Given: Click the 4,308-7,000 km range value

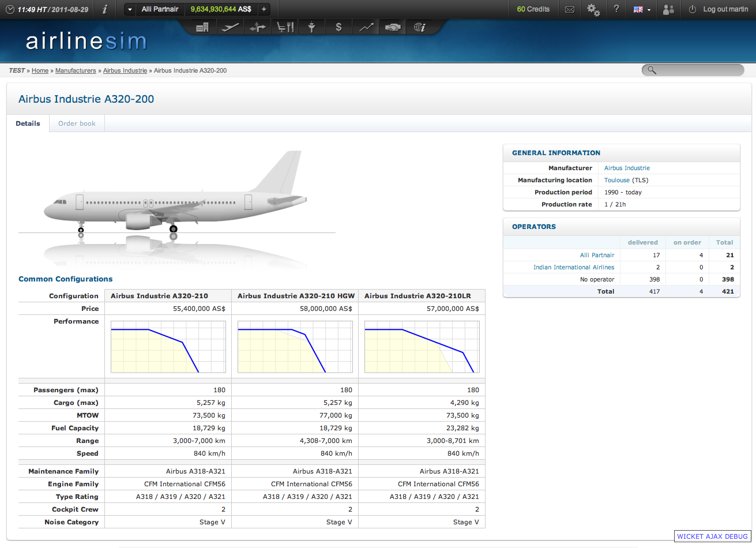Looking at the screenshot, I should click(x=326, y=441).
